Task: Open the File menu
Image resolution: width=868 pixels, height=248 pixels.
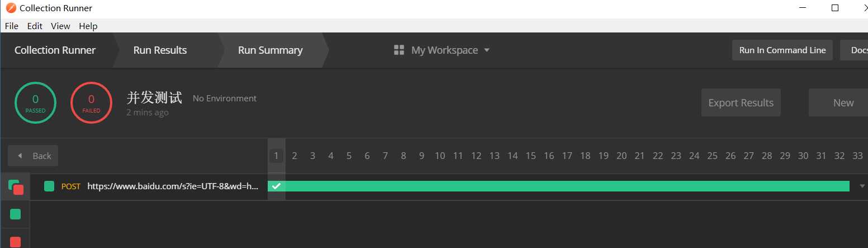Action: (x=11, y=26)
